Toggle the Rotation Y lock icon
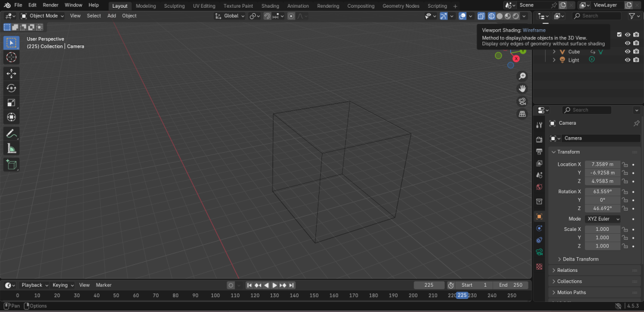Image resolution: width=644 pixels, height=312 pixels. [625, 200]
